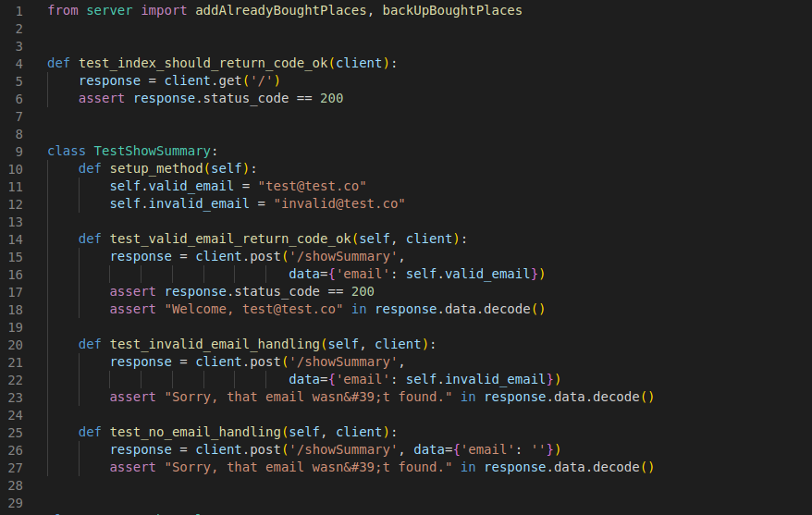Click the test_valid_email_return_code_ok method name
This screenshot has height=515, width=812.
point(230,239)
